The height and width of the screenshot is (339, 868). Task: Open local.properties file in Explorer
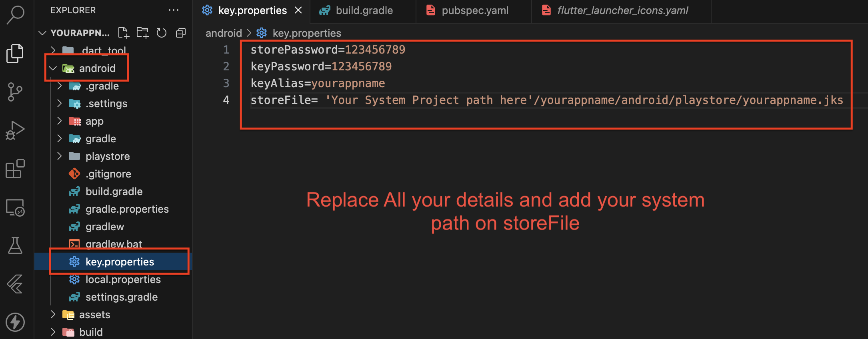click(x=123, y=279)
